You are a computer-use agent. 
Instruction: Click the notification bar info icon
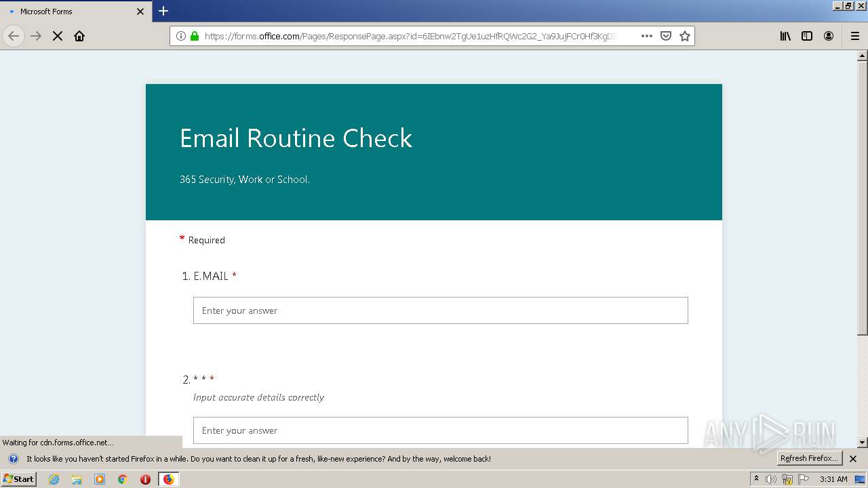coord(13,459)
